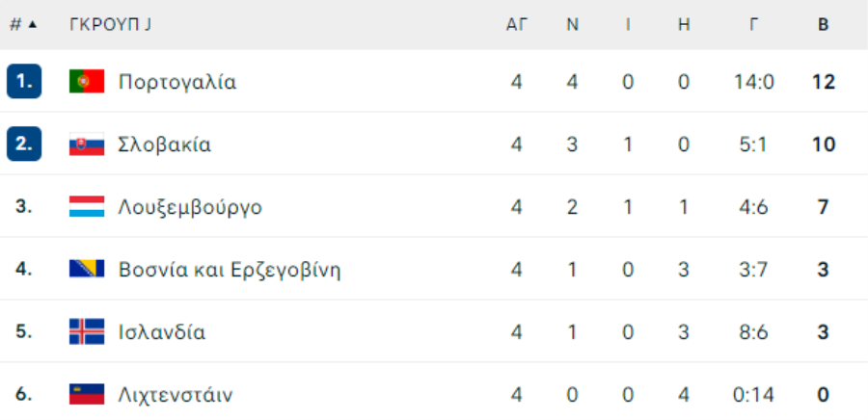This screenshot has width=868, height=420.
Task: Open the Λιχτενστάιν team link
Action: click(176, 396)
